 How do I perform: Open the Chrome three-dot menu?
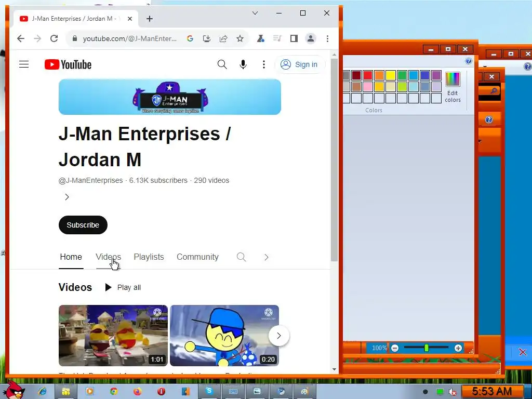pyautogui.click(x=327, y=38)
